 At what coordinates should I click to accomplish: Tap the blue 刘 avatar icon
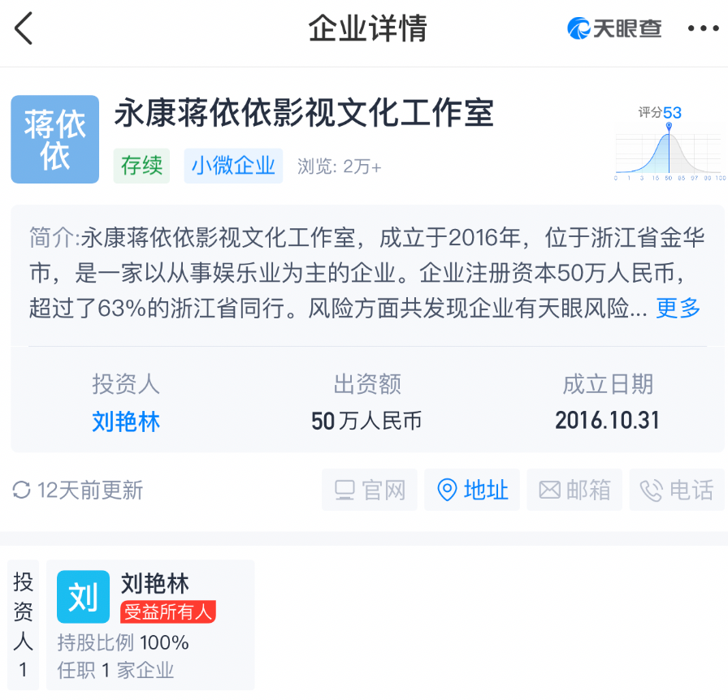click(x=83, y=597)
